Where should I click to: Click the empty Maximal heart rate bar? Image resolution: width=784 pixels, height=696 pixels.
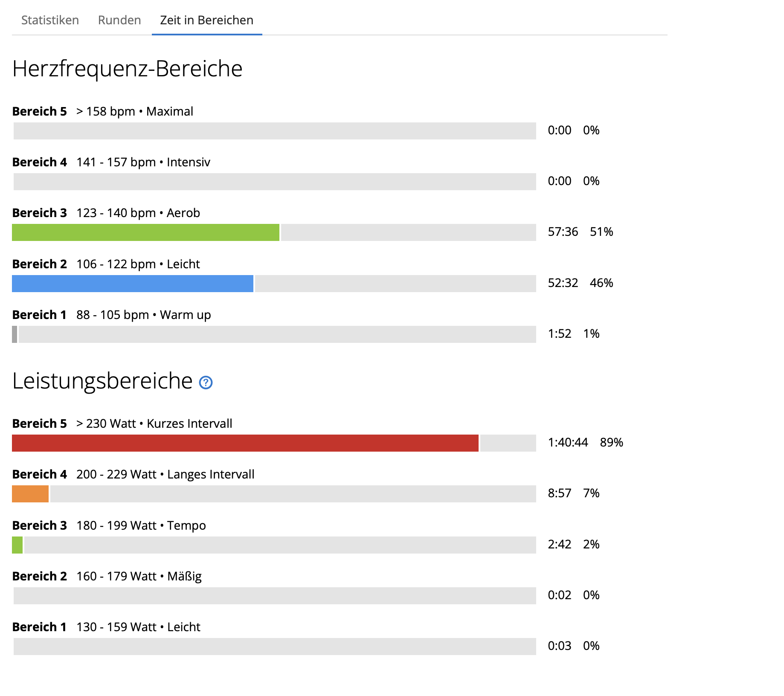click(275, 131)
